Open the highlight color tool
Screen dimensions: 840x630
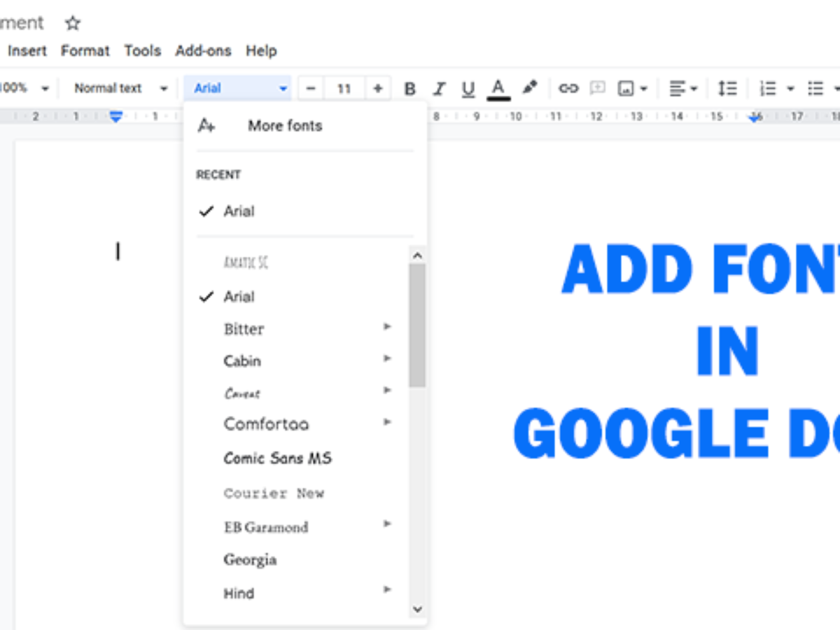(x=530, y=87)
